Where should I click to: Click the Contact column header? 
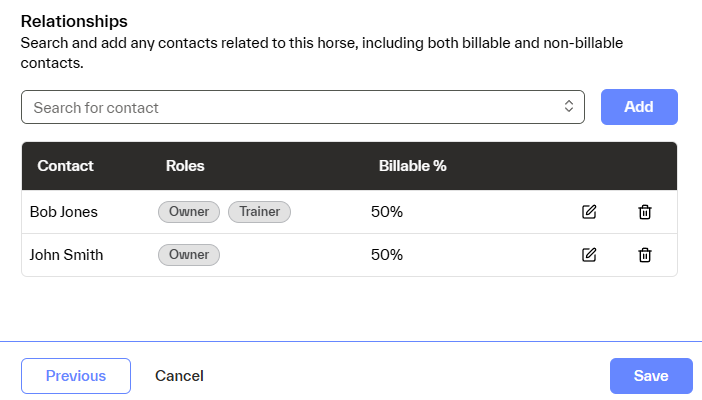(66, 166)
